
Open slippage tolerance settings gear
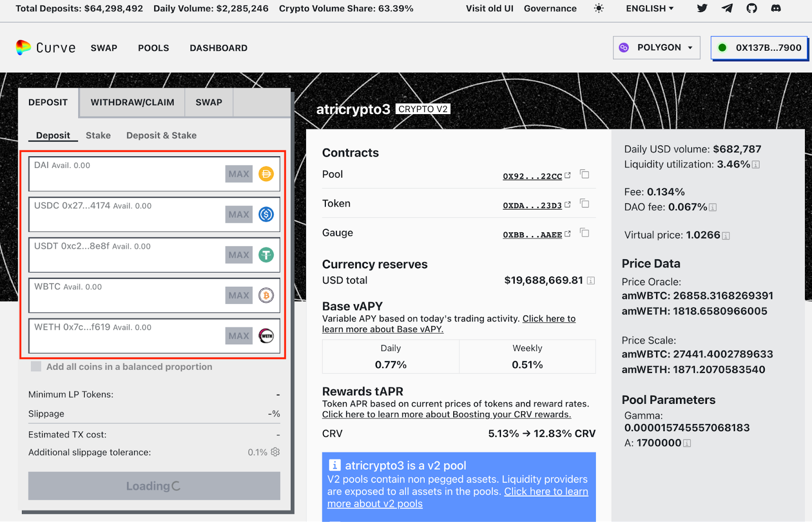click(x=275, y=452)
